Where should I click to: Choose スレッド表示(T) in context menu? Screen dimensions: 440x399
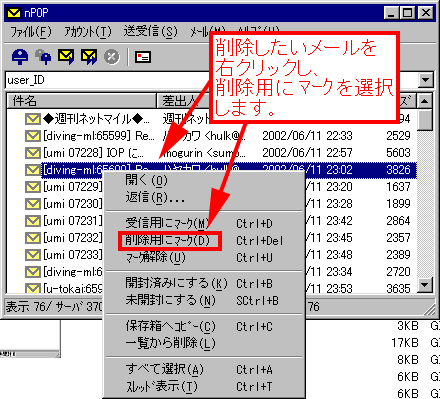[204, 386]
